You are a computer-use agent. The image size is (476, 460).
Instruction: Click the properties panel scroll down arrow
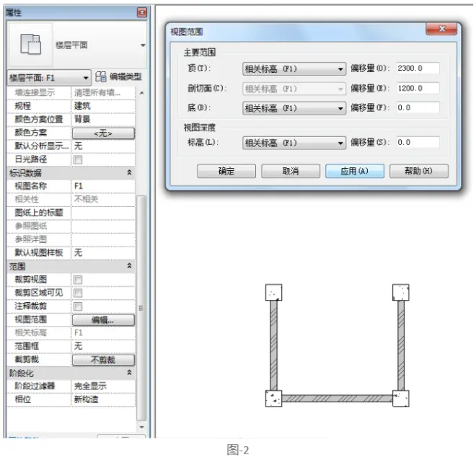point(142,427)
